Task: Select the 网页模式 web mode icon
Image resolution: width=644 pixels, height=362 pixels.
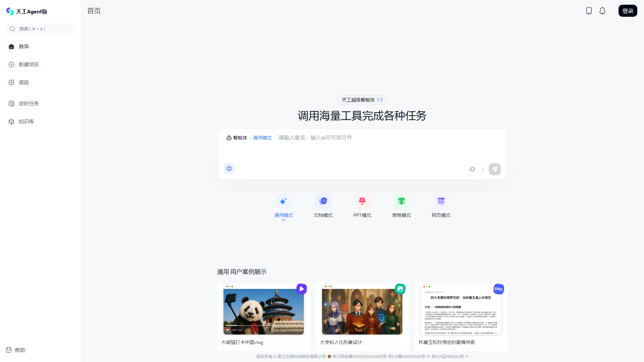Action: pyautogui.click(x=441, y=201)
